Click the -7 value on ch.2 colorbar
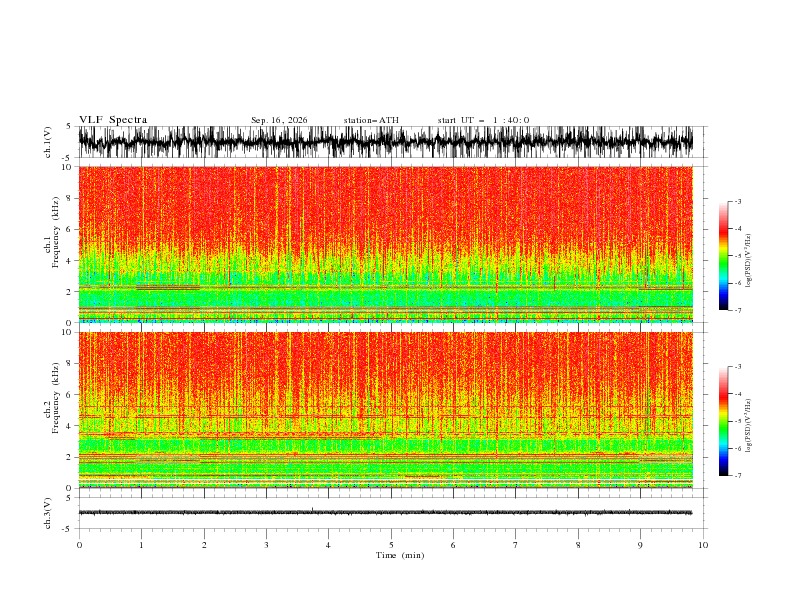 point(737,475)
